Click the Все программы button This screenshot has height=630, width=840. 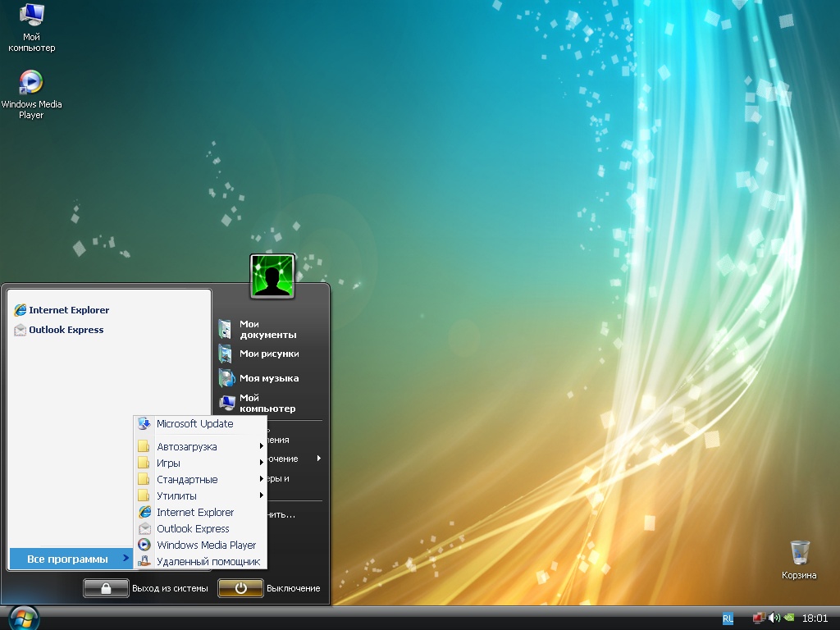pyautogui.click(x=71, y=559)
